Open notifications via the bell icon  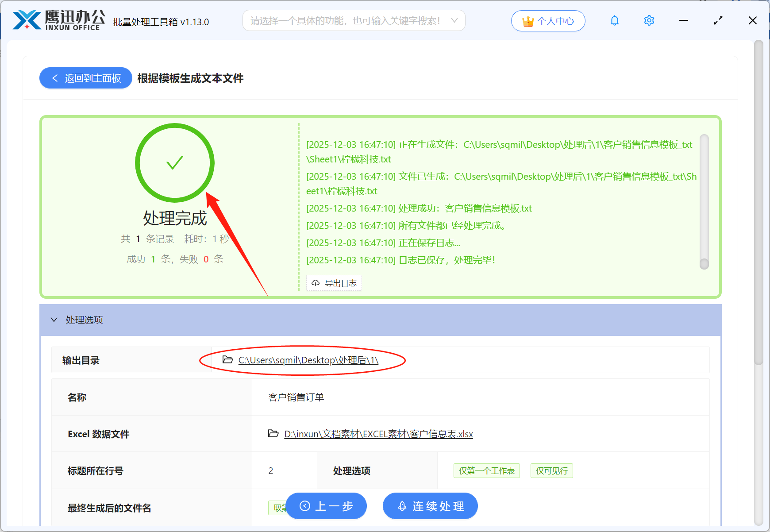pyautogui.click(x=614, y=20)
